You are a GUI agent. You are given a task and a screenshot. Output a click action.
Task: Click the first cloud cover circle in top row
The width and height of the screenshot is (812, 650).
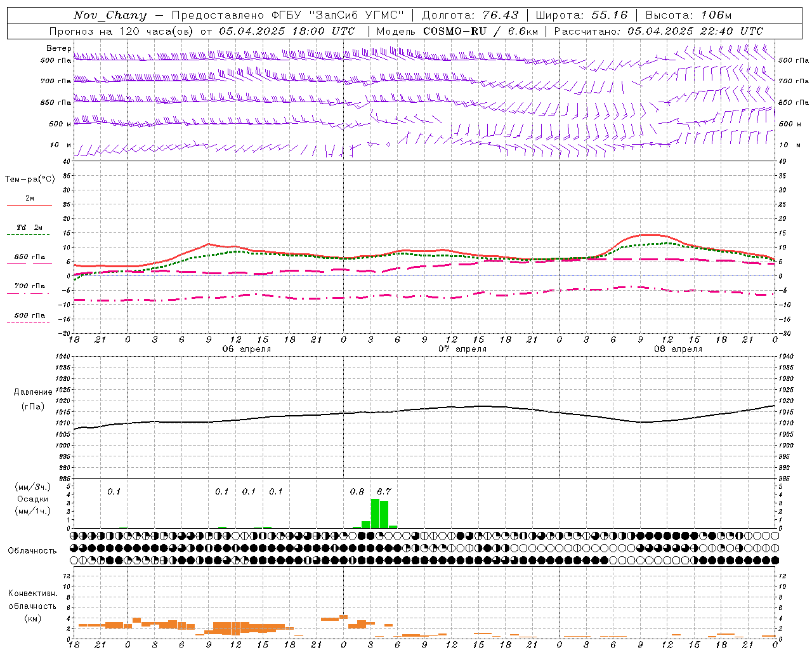coord(74,536)
